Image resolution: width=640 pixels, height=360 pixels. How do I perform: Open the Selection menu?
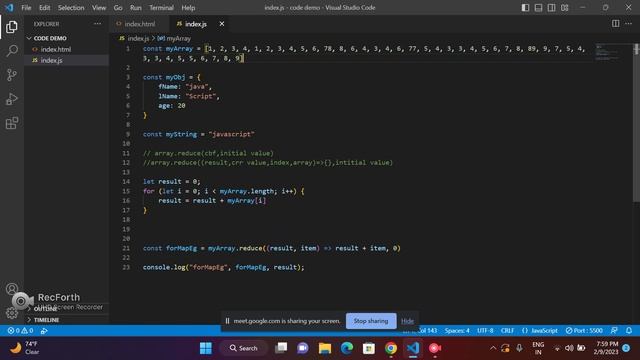71,7
